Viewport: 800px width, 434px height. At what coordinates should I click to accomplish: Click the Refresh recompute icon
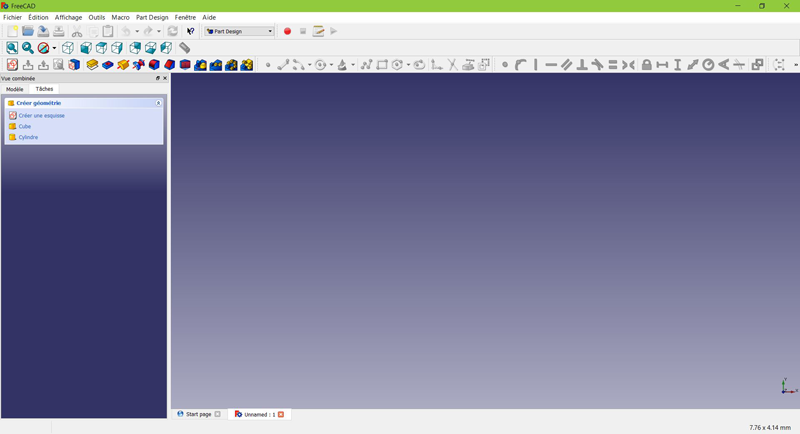pos(172,31)
